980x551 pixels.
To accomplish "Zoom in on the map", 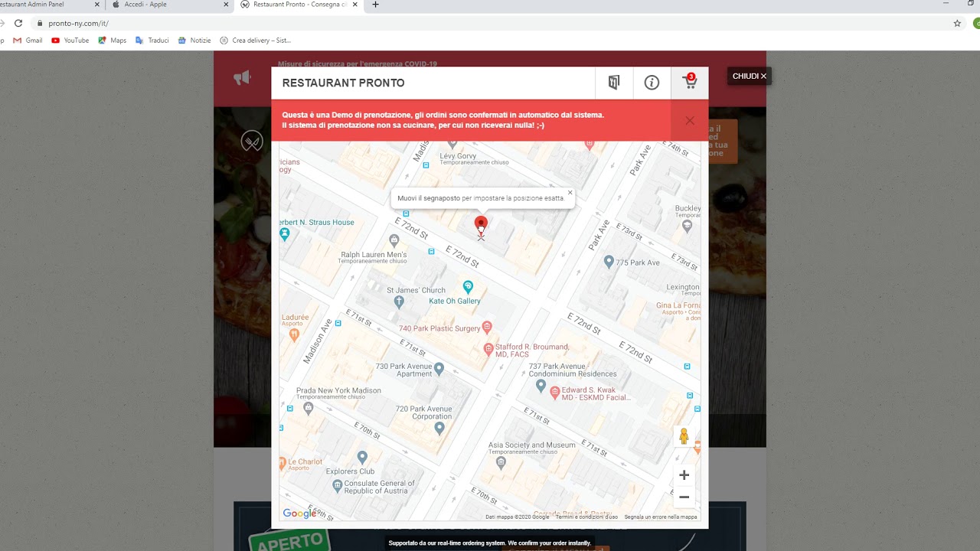I will 684,475.
